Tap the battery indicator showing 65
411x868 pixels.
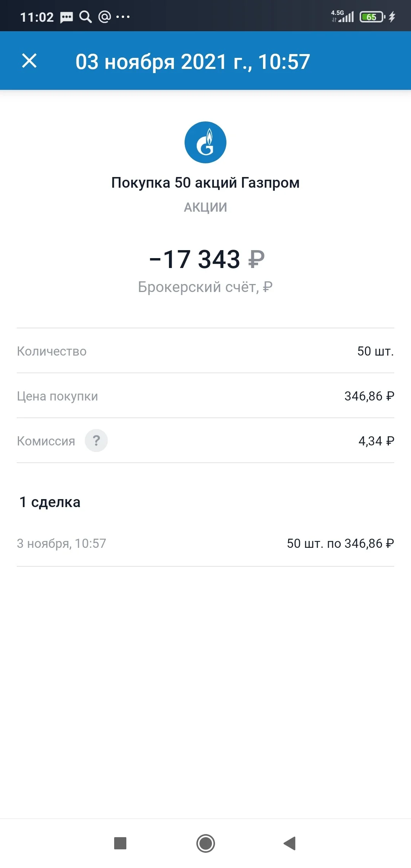[373, 17]
